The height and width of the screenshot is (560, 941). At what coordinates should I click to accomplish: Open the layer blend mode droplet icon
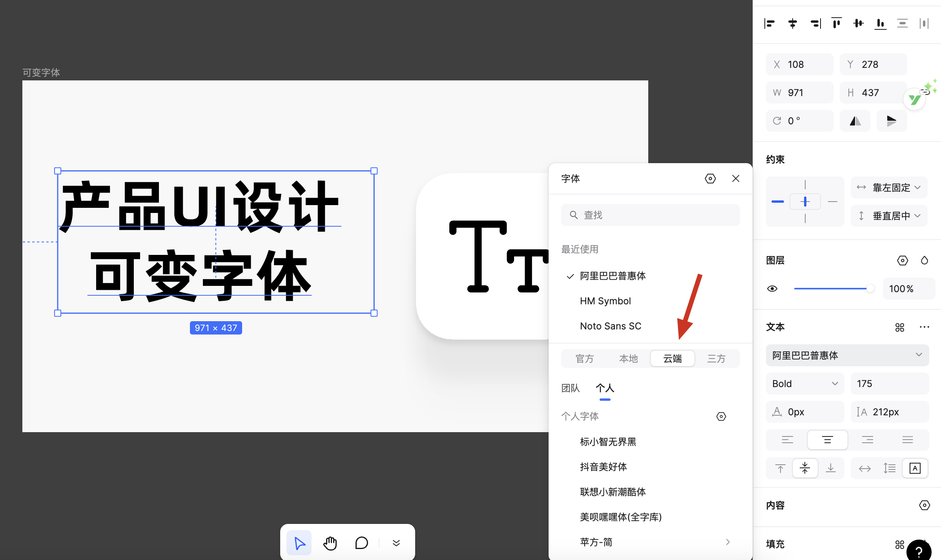coord(924,260)
